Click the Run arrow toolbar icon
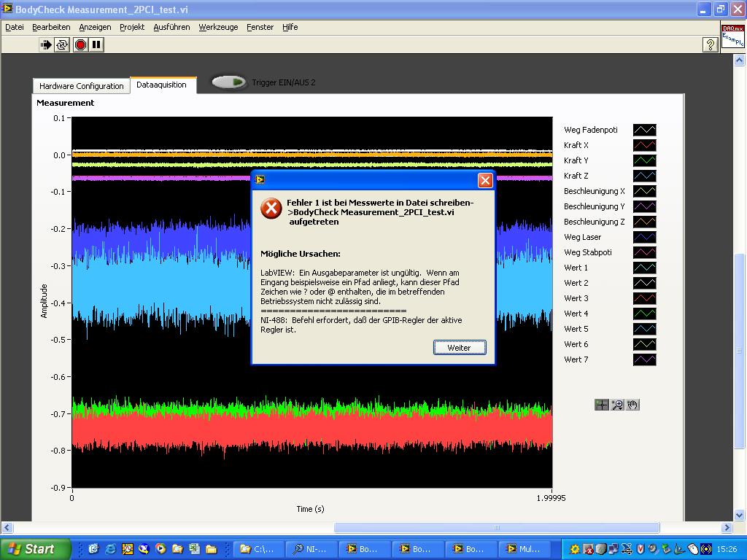 (46, 45)
